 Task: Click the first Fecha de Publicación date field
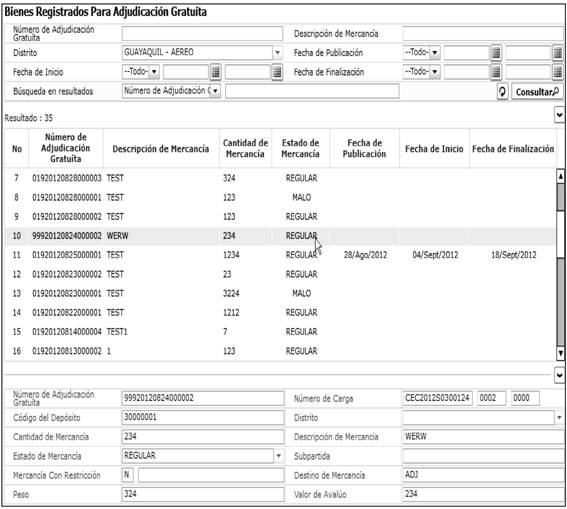coord(467,53)
